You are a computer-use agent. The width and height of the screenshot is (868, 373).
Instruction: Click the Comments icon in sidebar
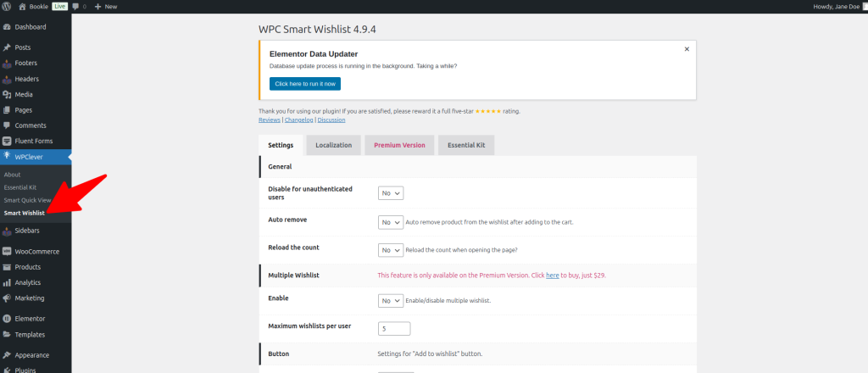7,125
